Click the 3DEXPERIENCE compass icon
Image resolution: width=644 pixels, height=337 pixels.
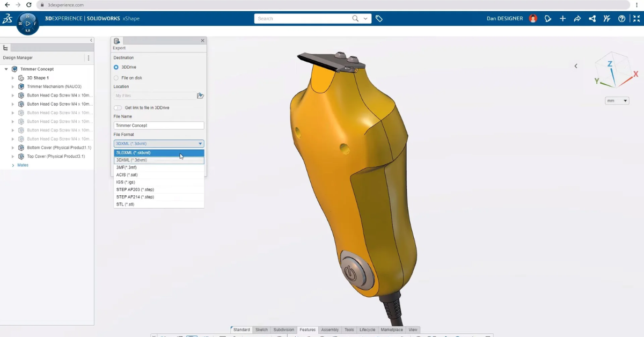click(27, 24)
